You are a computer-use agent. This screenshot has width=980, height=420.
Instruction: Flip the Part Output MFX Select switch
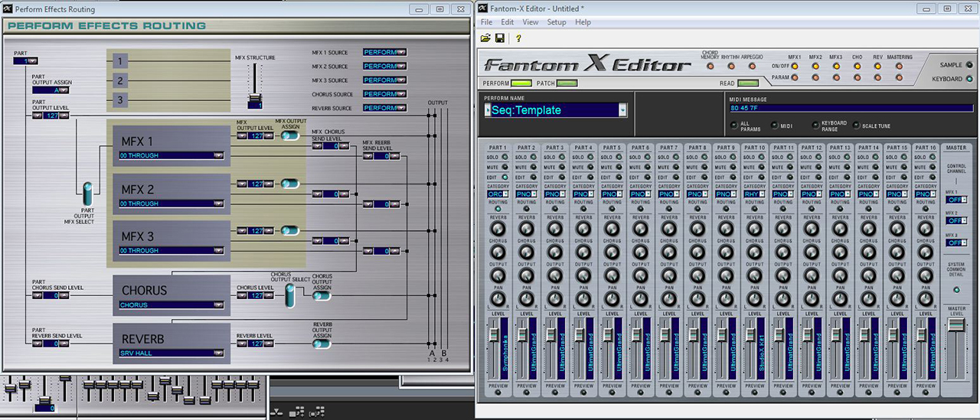88,192
